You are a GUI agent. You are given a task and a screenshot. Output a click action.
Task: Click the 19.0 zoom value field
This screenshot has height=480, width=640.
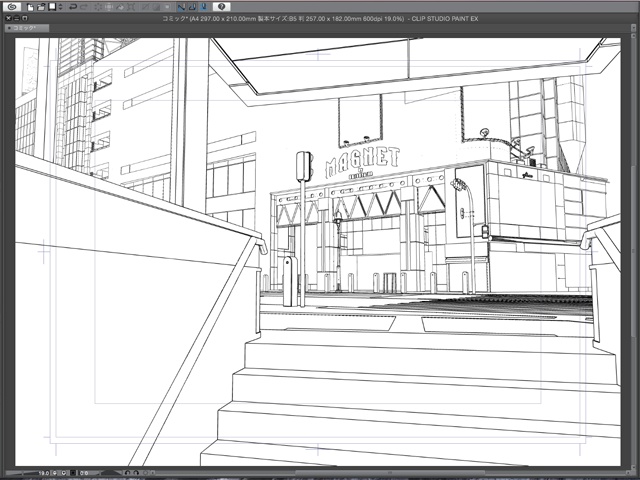[x=43, y=473]
